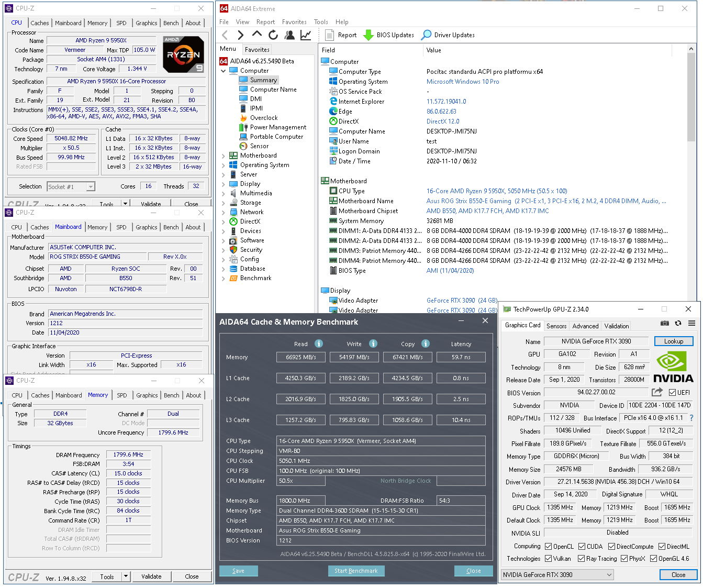Open the DirectX 12.0 value link
Image resolution: width=703 pixels, height=588 pixels.
click(x=443, y=121)
